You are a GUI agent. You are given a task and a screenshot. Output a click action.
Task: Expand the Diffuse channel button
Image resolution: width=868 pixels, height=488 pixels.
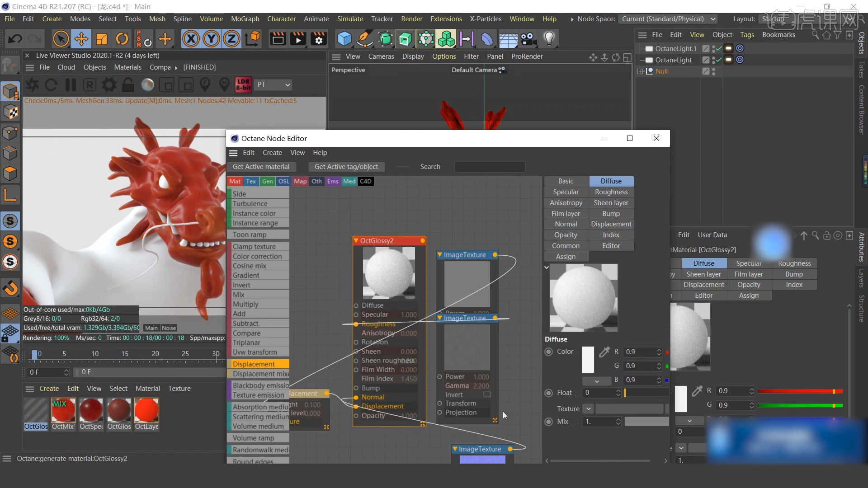(x=610, y=181)
